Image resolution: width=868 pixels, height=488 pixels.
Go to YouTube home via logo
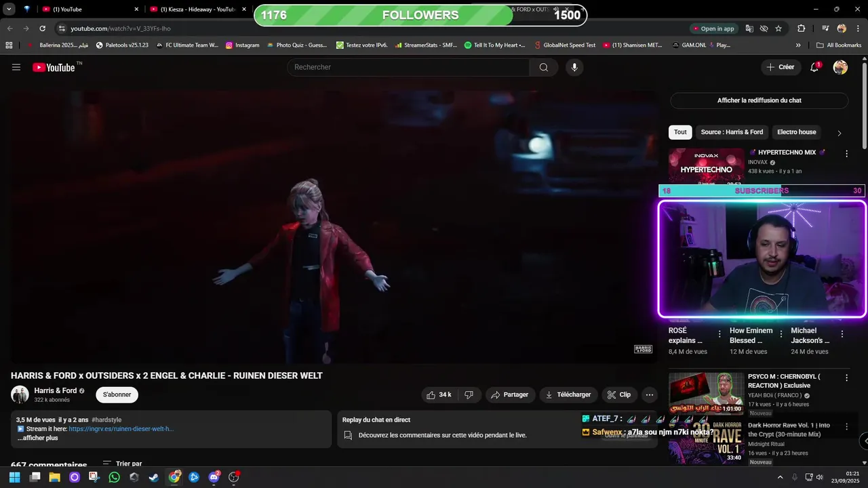[54, 67]
